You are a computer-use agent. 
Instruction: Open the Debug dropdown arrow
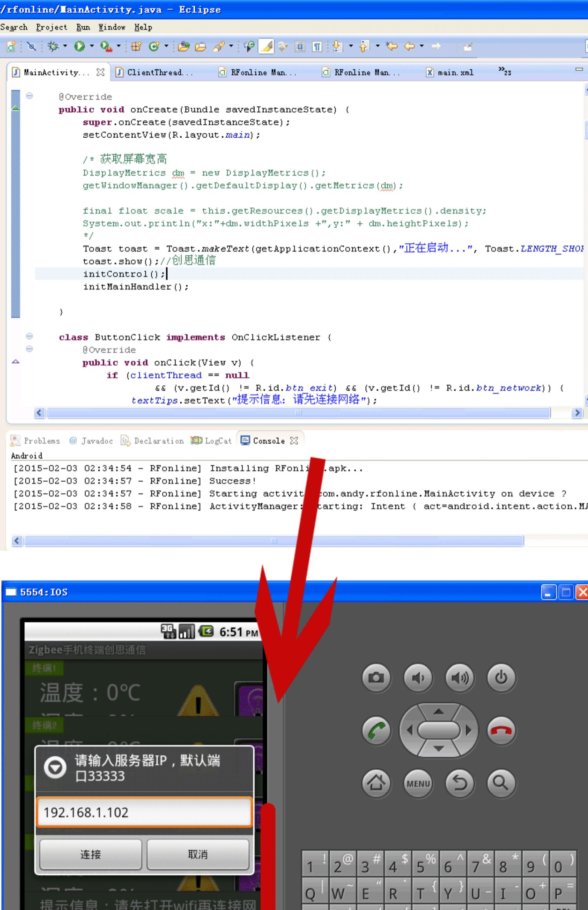click(65, 46)
